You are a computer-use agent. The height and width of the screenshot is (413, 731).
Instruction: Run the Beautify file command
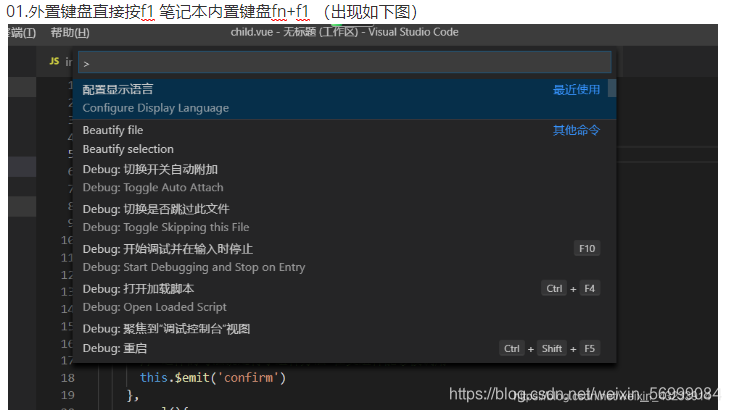coord(345,130)
